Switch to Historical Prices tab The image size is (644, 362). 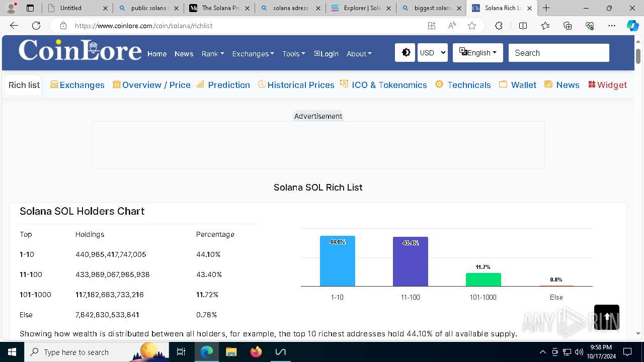click(x=296, y=85)
